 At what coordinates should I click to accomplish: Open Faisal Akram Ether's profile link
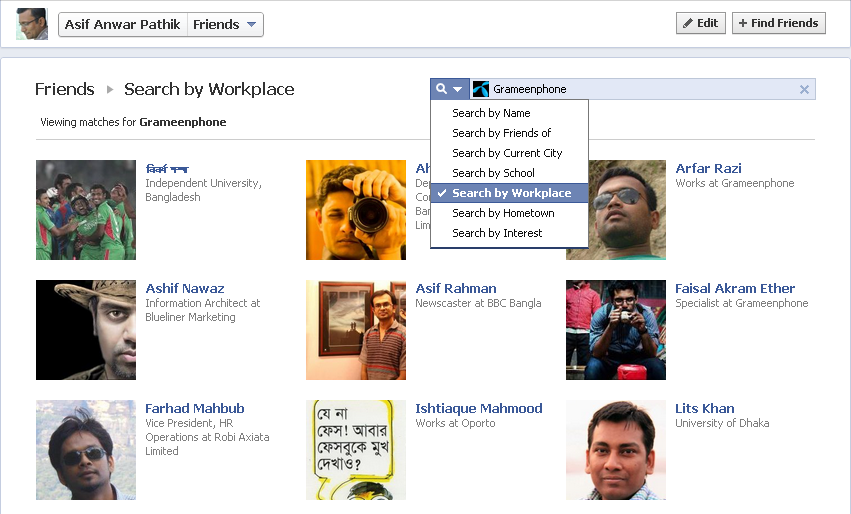(x=735, y=288)
